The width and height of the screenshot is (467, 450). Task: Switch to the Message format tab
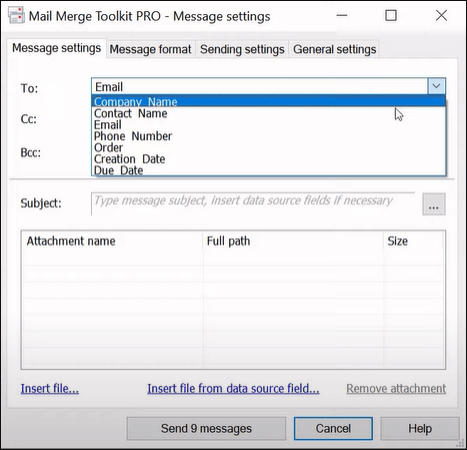coord(150,49)
